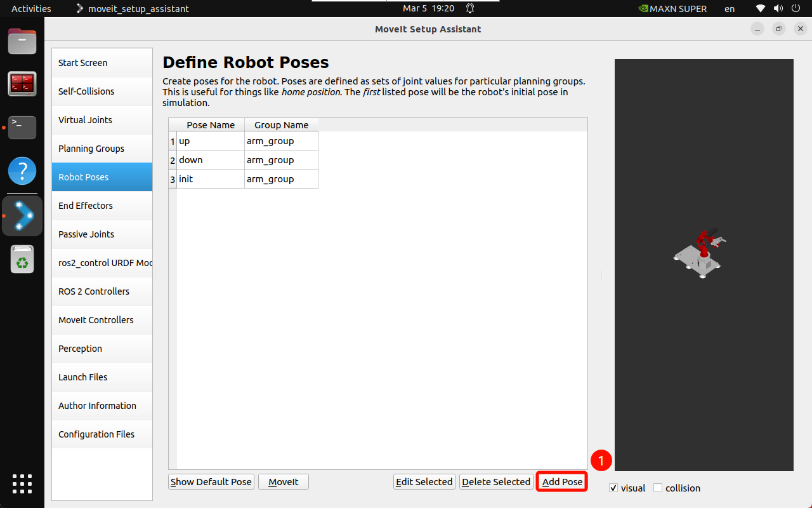This screenshot has height=508, width=812.
Task: Select the 'up' pose name cell
Action: (211, 141)
